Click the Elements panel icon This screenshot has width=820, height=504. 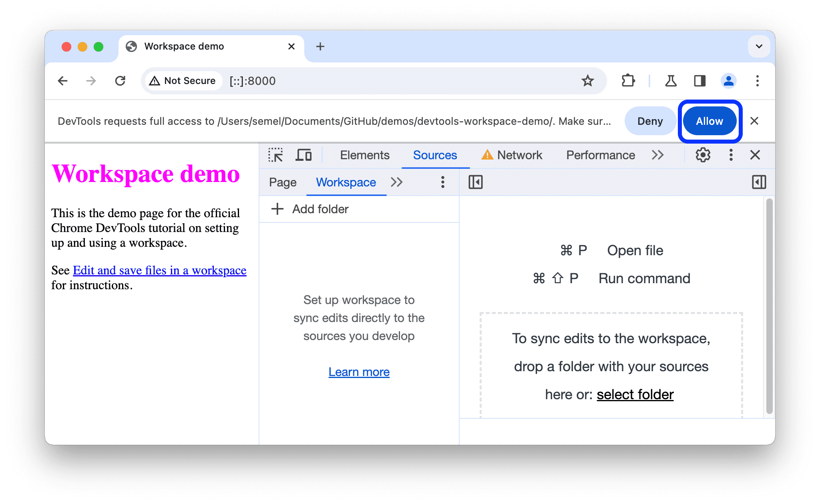click(x=364, y=155)
